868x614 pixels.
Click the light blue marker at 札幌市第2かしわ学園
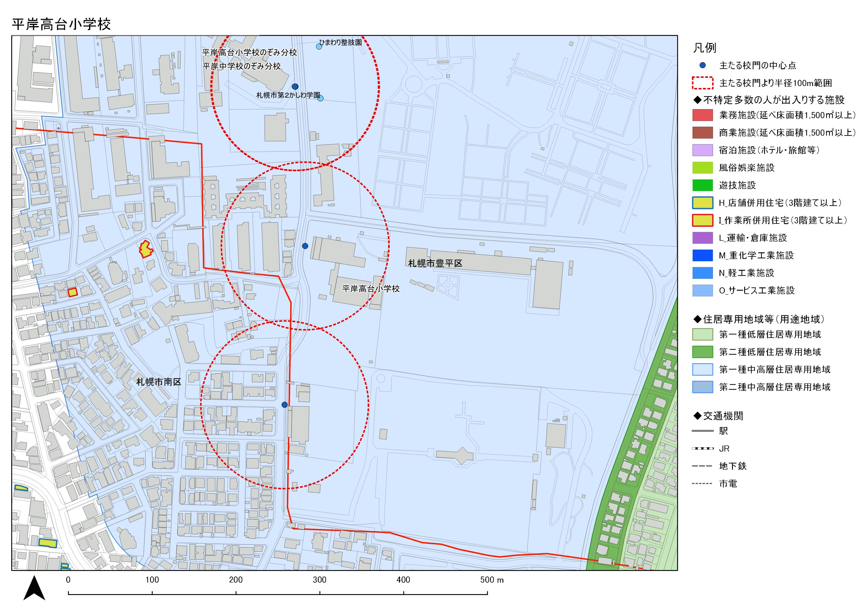[321, 98]
